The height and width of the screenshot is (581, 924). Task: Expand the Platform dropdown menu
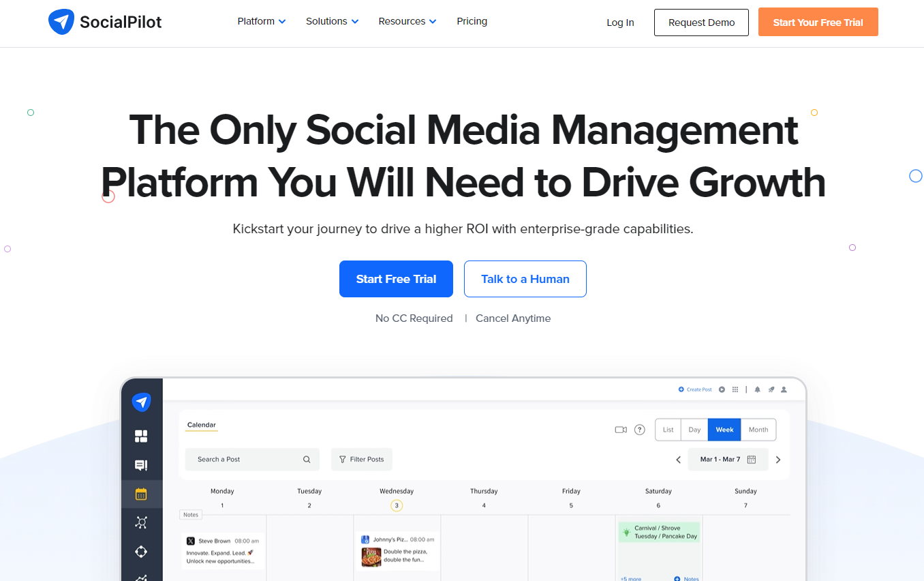pos(262,22)
